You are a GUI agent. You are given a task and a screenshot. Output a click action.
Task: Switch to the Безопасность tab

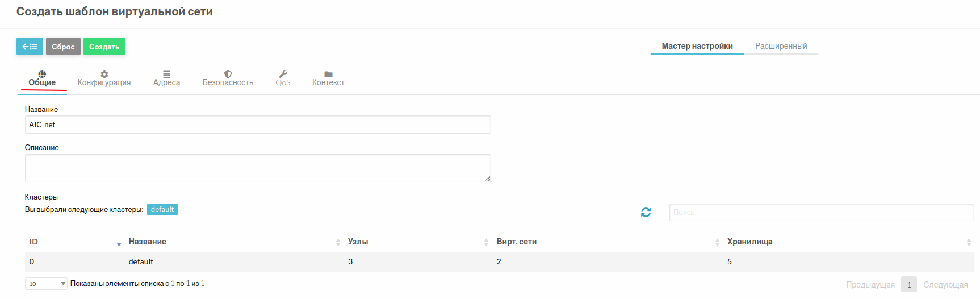click(x=228, y=78)
